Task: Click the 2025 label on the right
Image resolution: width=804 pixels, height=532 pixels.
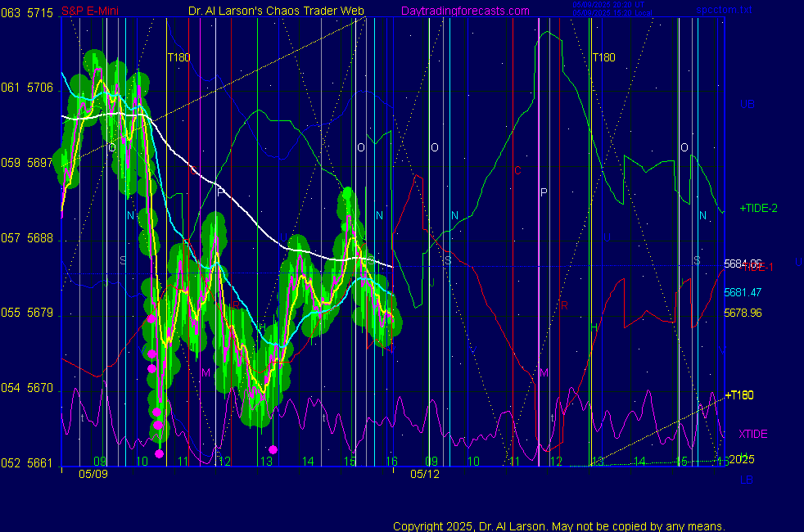Action: [x=742, y=459]
